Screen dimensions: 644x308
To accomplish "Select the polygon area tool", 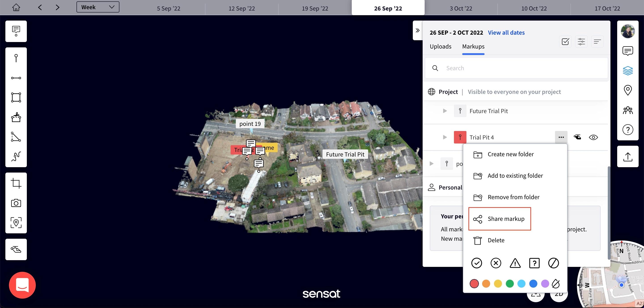I will [16, 97].
